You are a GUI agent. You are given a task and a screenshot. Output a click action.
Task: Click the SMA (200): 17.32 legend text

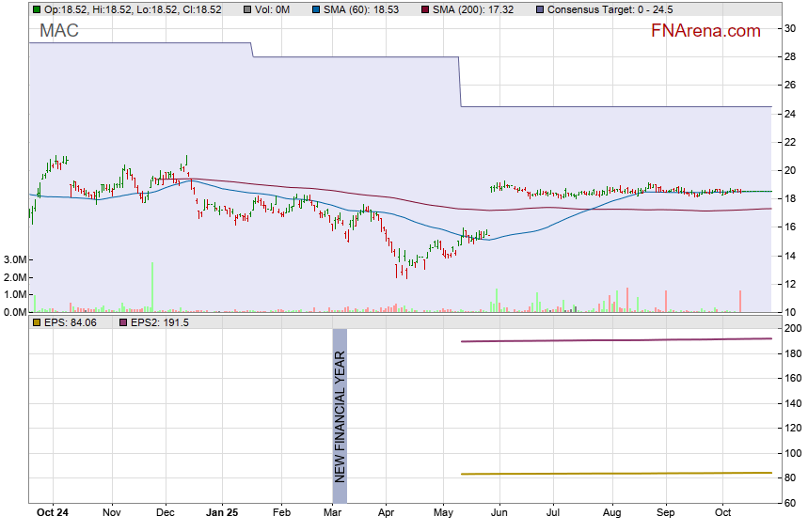(x=478, y=9)
